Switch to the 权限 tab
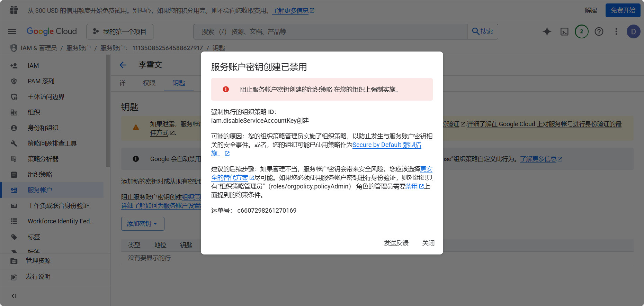 (x=149, y=83)
